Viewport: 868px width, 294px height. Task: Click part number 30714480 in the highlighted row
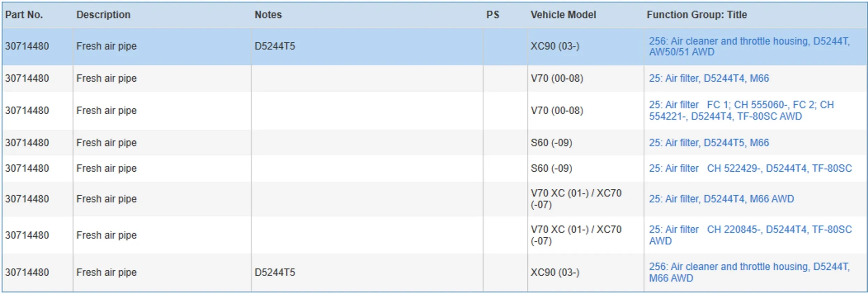[x=27, y=46]
